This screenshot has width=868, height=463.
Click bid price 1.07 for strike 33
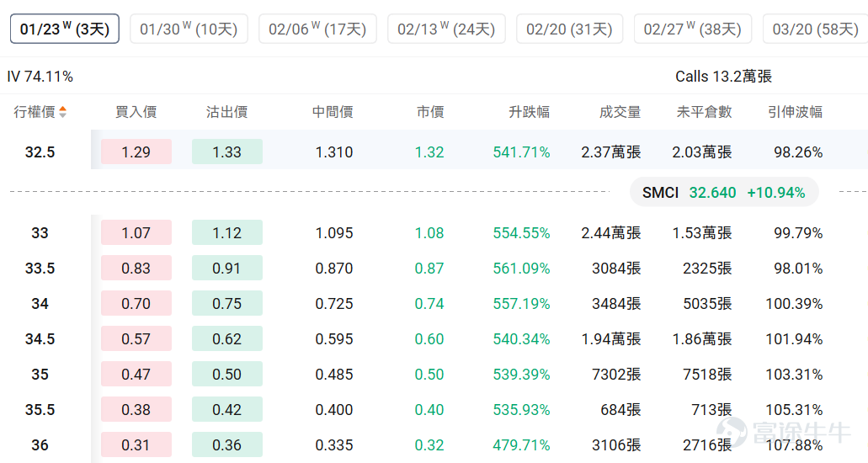pos(136,232)
